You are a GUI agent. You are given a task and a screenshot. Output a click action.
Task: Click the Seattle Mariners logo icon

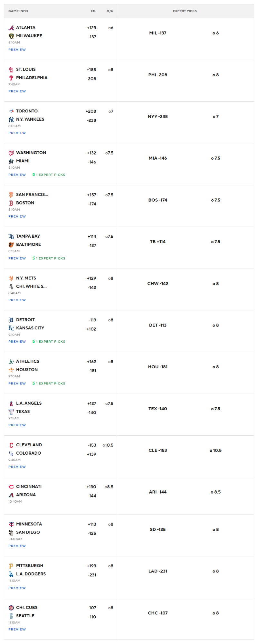click(11, 616)
